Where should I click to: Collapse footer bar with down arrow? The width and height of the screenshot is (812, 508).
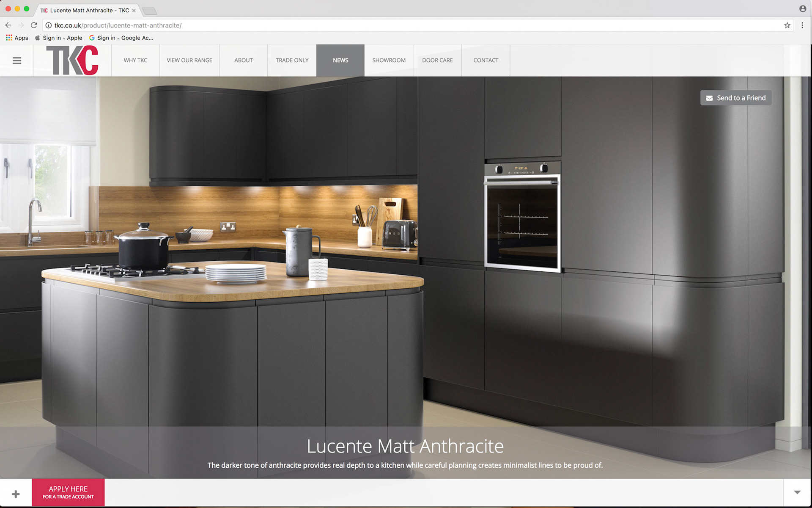pos(797,492)
